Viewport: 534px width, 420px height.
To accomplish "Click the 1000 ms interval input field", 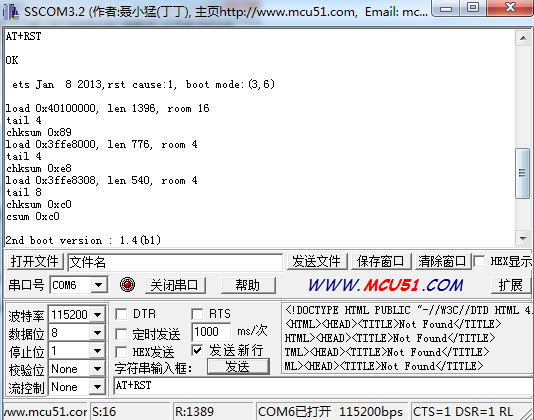I will pyautogui.click(x=211, y=332).
